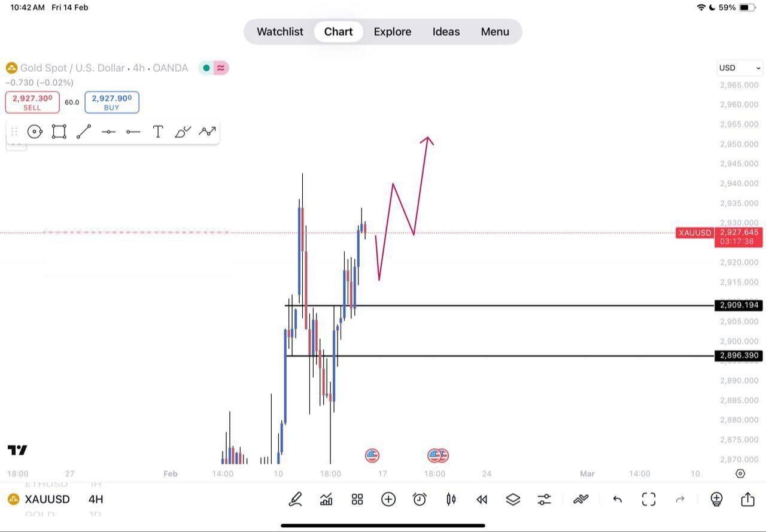Switch to the Watchlist tab
Screen dimensions: 766x532
coord(280,32)
